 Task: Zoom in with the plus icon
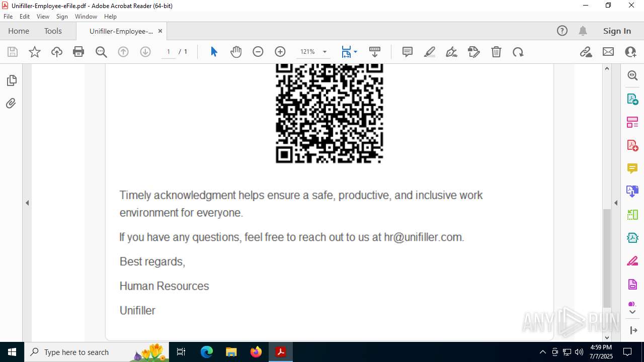[280, 52]
